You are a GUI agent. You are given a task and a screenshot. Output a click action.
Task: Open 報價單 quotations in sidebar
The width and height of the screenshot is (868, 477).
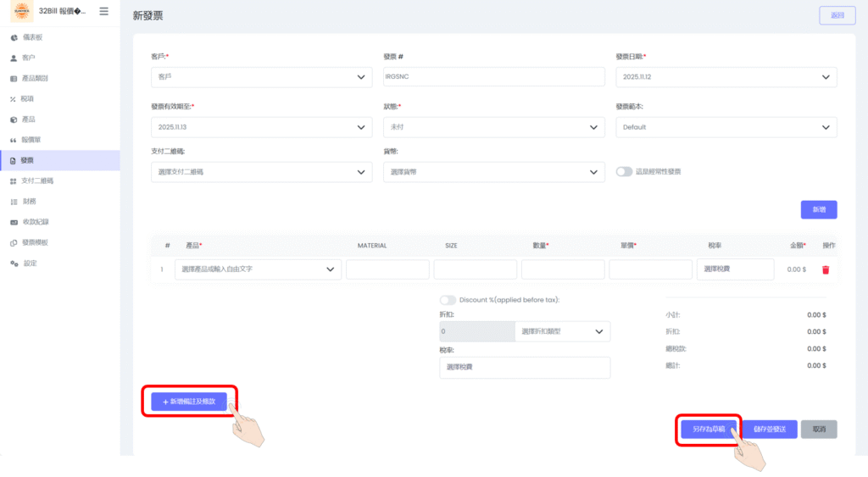[x=31, y=140]
